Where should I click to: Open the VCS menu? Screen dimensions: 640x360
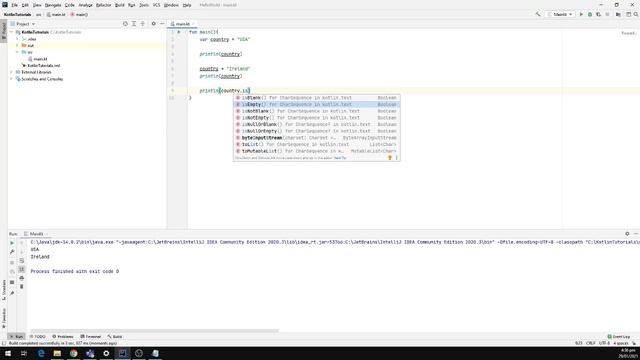pyautogui.click(x=156, y=5)
